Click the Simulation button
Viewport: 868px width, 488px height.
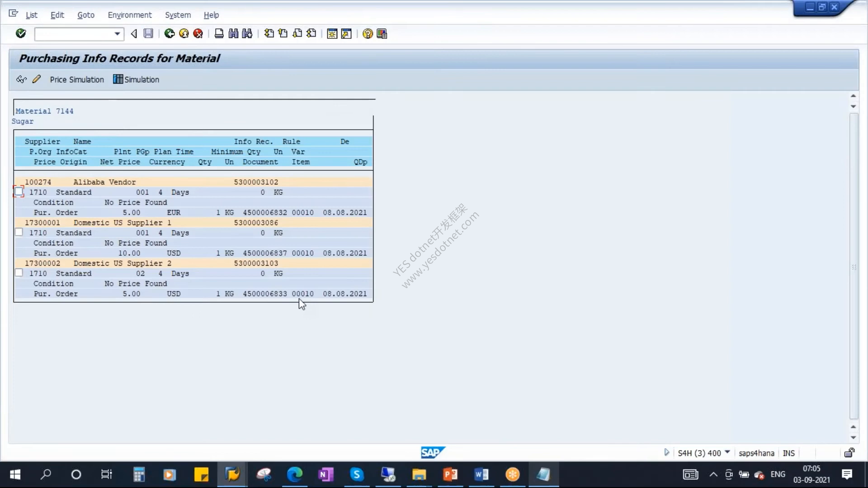pyautogui.click(x=136, y=80)
